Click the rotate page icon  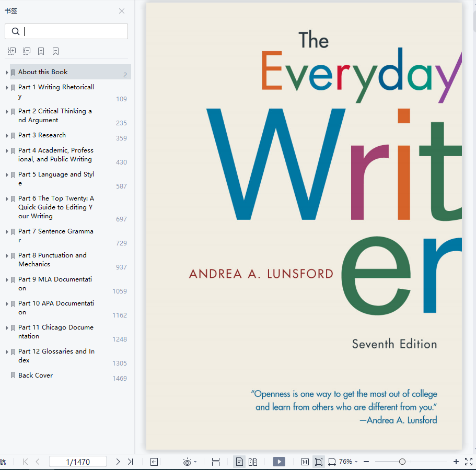click(332, 462)
